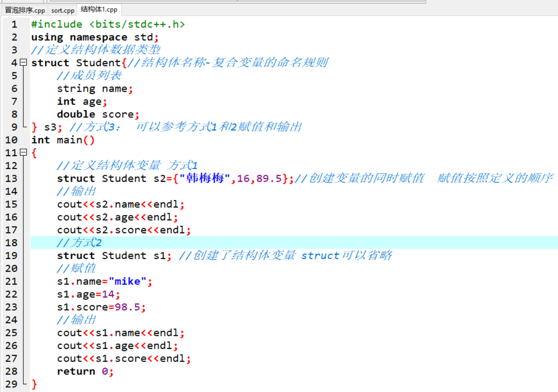558x392 pixels.
Task: Click the int main() declaration
Action: [x=63, y=140]
